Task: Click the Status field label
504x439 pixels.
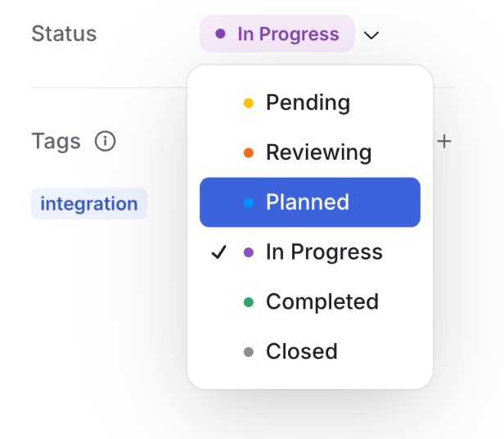Action: coord(64,34)
